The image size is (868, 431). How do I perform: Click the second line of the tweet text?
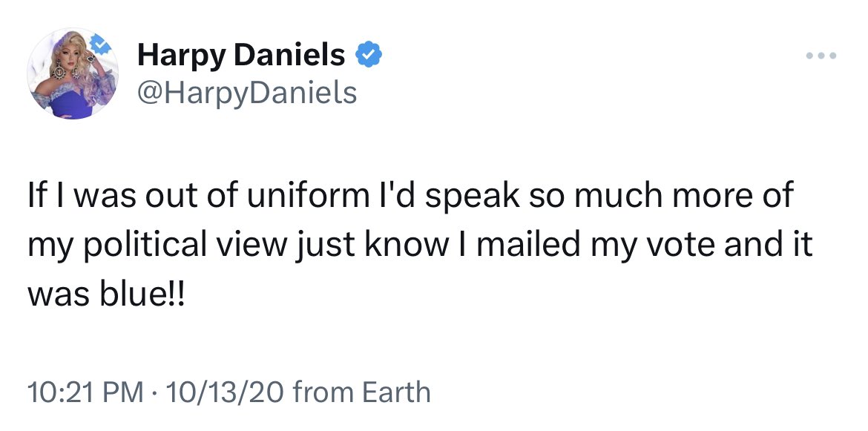pos(420,245)
